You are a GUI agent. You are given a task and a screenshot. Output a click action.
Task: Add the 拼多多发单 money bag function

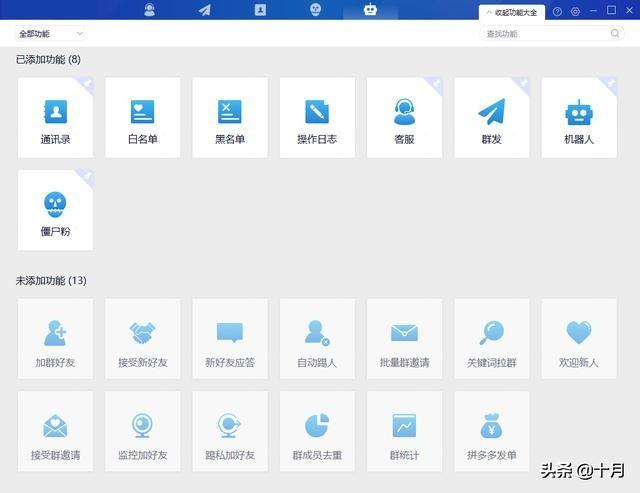492,431
